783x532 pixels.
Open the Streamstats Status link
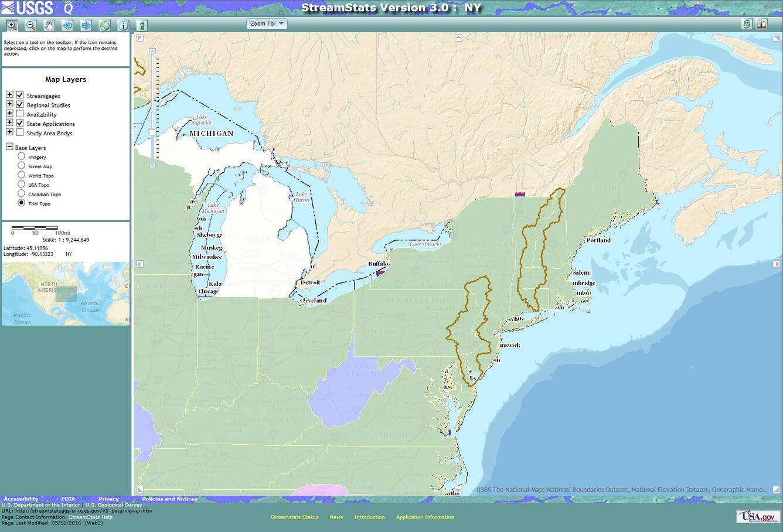(294, 517)
